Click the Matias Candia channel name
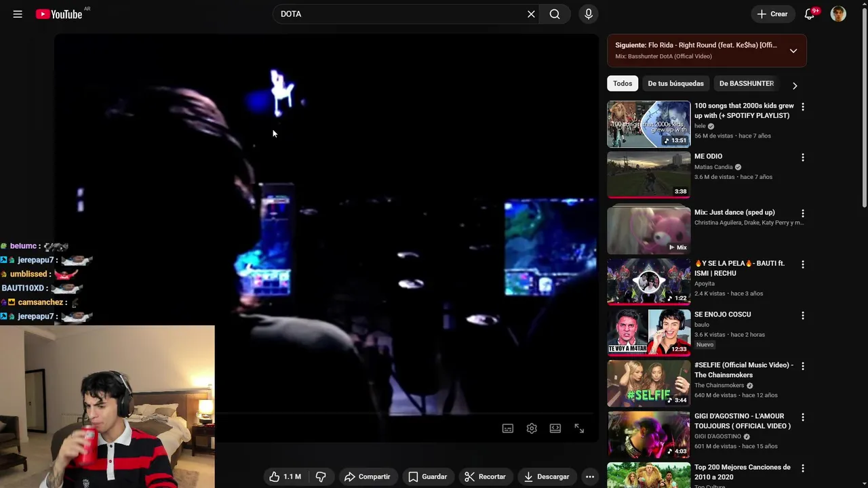The height and width of the screenshot is (488, 868). (x=713, y=167)
